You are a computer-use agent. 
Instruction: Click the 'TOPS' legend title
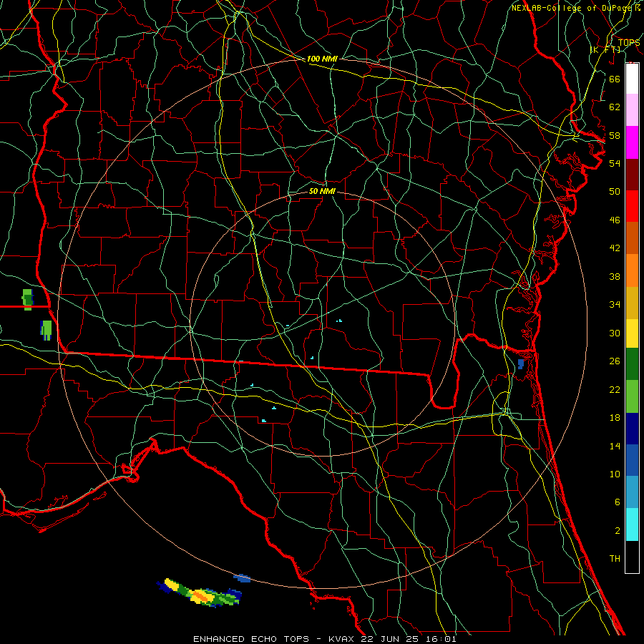(x=629, y=43)
